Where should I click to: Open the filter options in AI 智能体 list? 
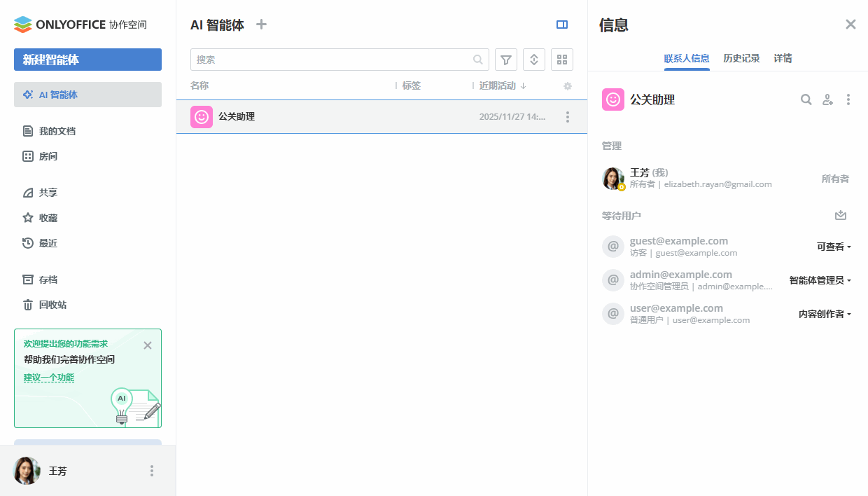(505, 59)
